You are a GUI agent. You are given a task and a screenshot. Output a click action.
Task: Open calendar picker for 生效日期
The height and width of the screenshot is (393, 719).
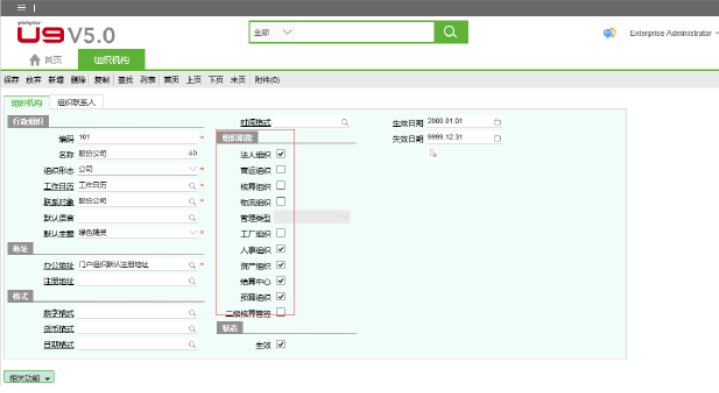(497, 122)
